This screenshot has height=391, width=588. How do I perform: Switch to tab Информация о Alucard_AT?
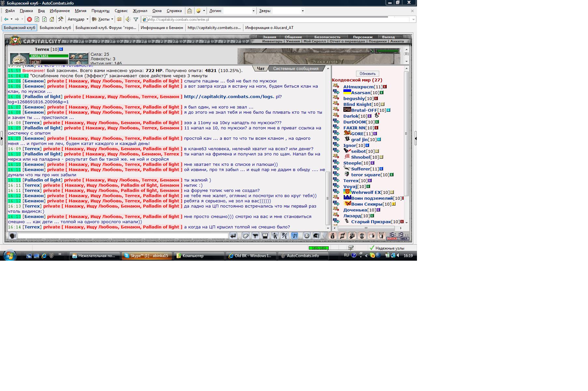tap(269, 28)
